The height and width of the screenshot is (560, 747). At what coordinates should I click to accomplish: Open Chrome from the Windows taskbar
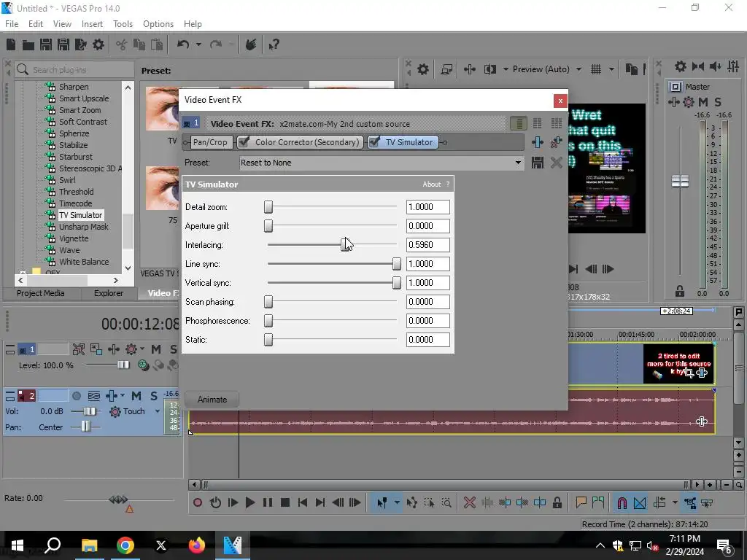click(x=125, y=545)
